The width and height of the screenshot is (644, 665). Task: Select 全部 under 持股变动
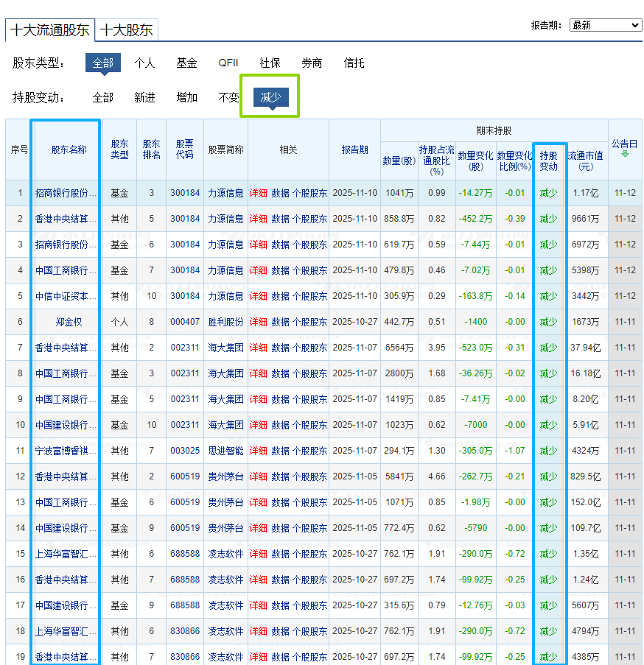point(103,98)
